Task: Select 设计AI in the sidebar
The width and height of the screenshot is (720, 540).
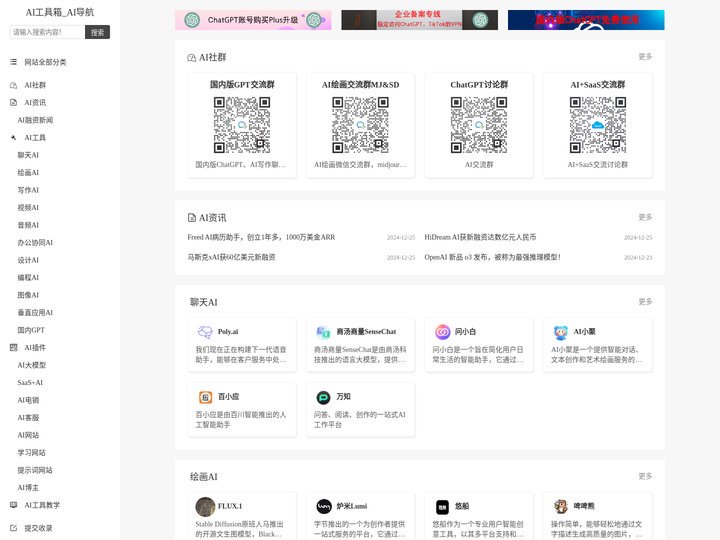Action: pos(28,260)
